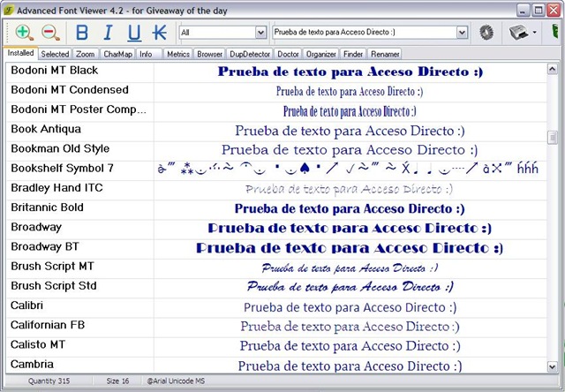
Task: Select the Book Antiqua font name
Action: point(46,129)
